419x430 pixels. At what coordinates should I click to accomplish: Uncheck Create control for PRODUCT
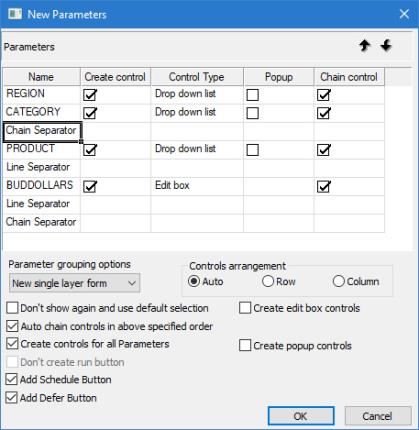click(90, 150)
